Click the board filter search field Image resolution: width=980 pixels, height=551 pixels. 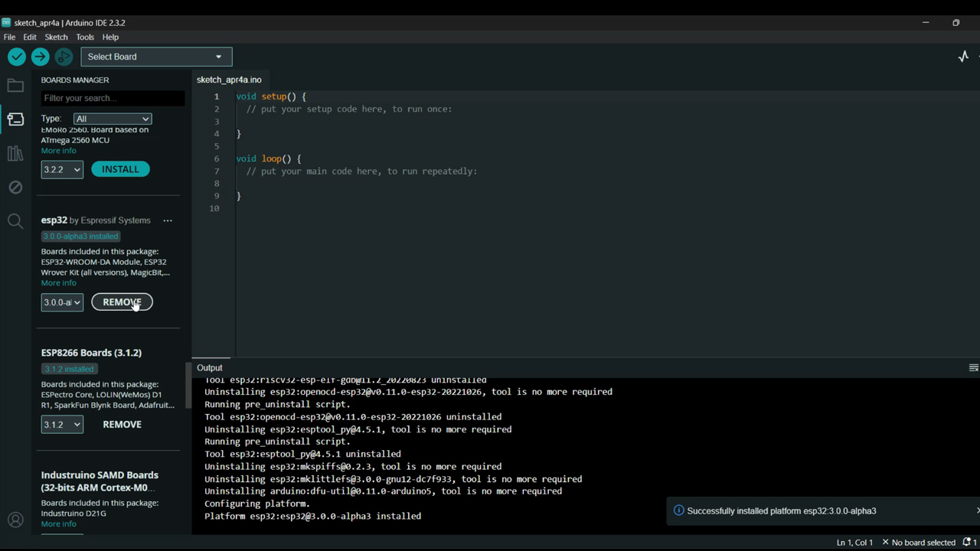pyautogui.click(x=113, y=98)
